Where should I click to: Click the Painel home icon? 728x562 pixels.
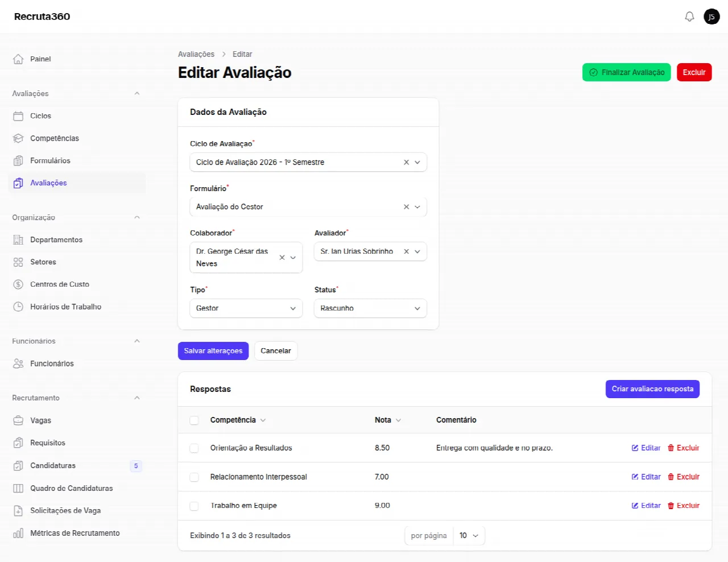[x=18, y=59]
